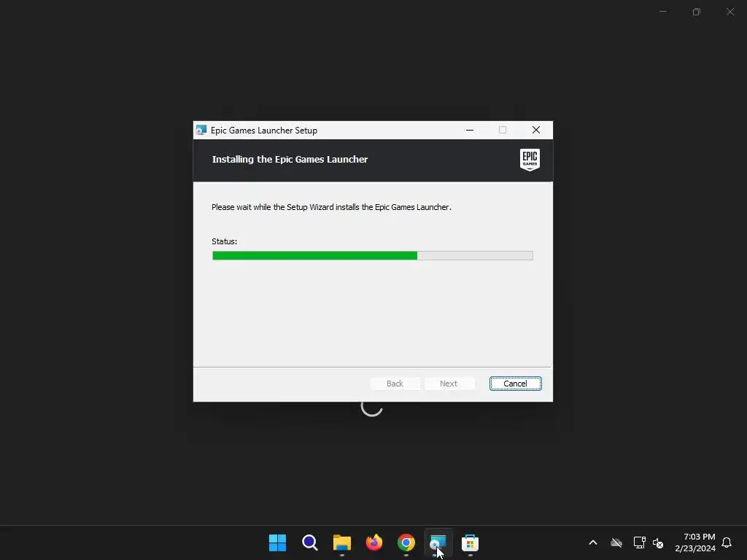Close the dark background window
Image resolution: width=747 pixels, height=560 pixels.
[x=730, y=12]
